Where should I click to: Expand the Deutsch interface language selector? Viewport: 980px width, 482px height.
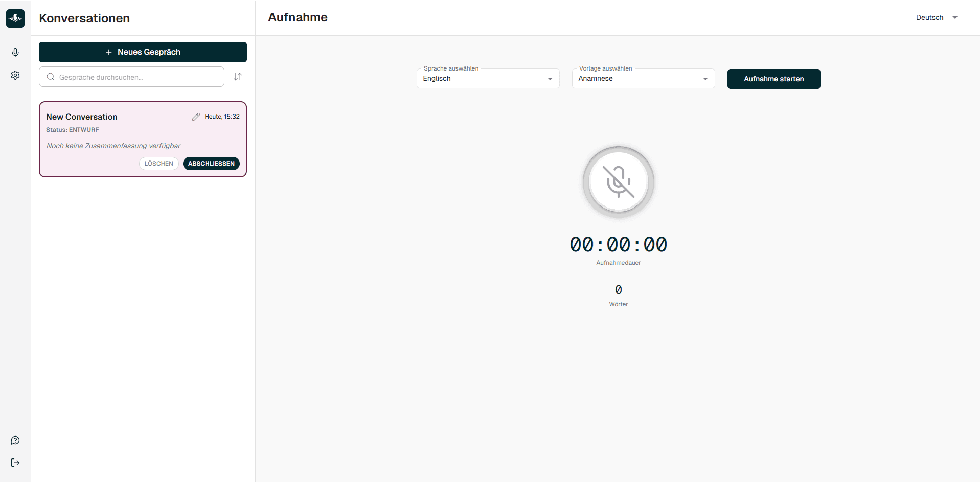click(x=937, y=17)
